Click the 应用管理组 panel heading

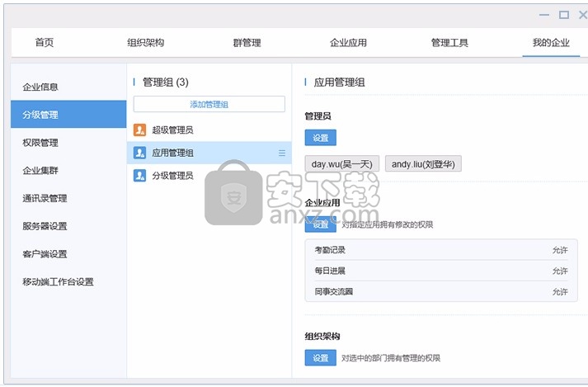click(340, 83)
